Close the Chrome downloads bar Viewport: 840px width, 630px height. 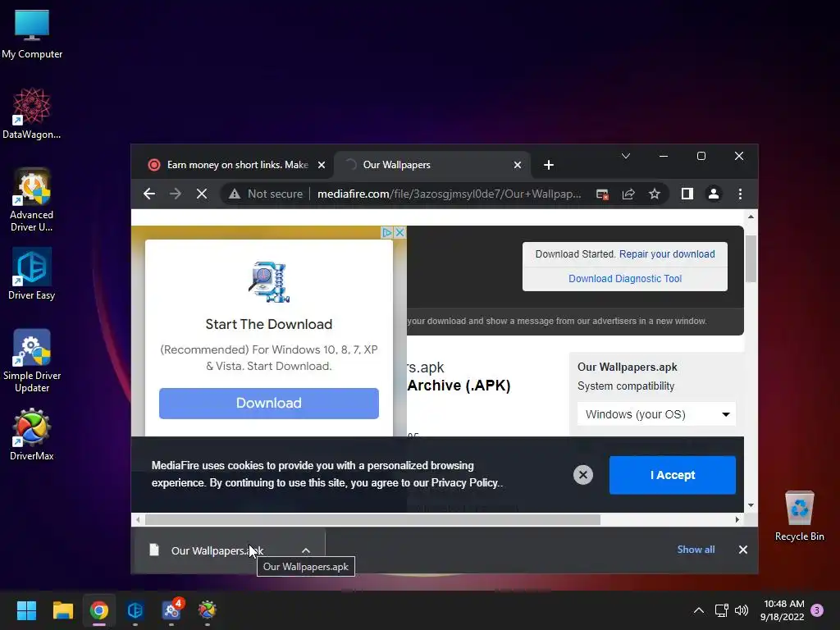(742, 550)
